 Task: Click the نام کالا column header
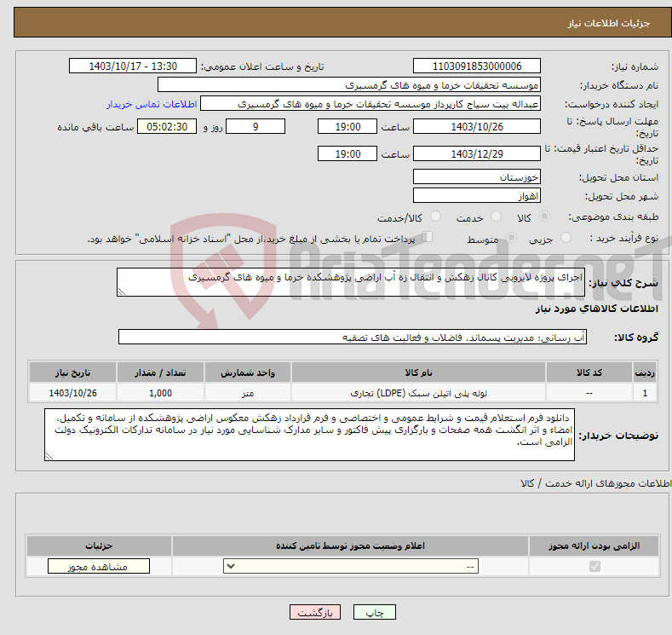418,372
